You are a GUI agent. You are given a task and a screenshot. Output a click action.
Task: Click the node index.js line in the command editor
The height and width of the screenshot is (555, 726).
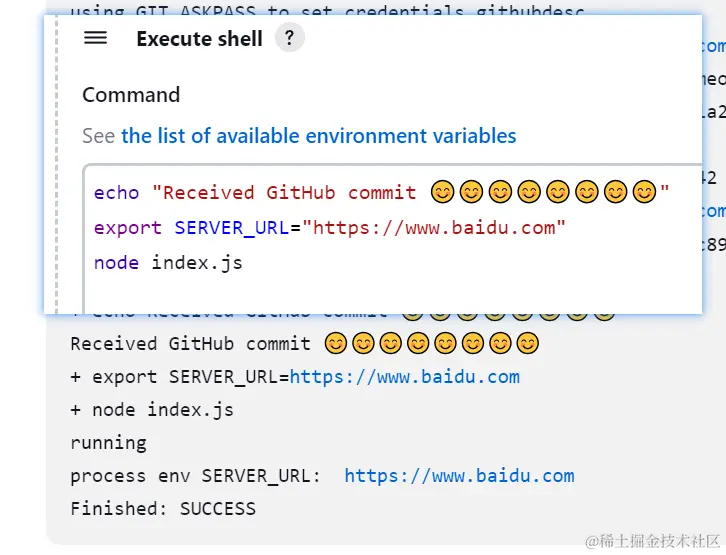coord(168,263)
